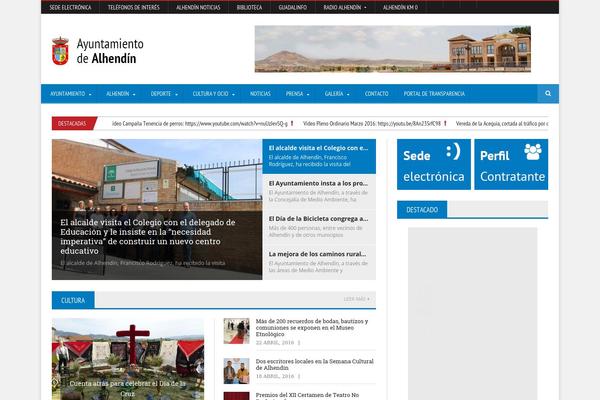Open 'Premios del XII Certamen de Teatro' article
This screenshot has width=600, height=400.
[307, 395]
